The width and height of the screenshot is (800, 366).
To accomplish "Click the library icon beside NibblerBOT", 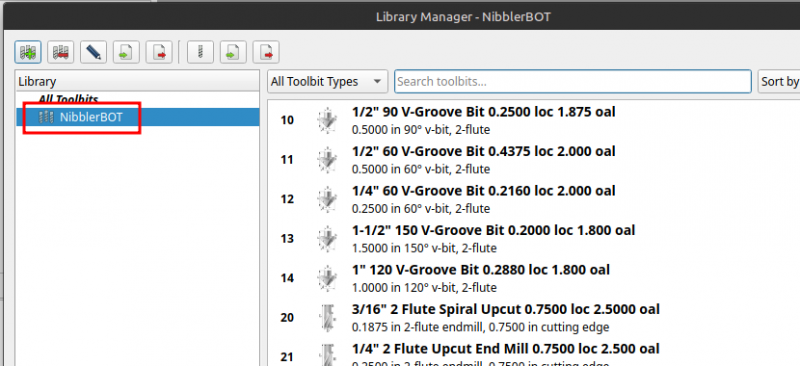I will [x=46, y=117].
